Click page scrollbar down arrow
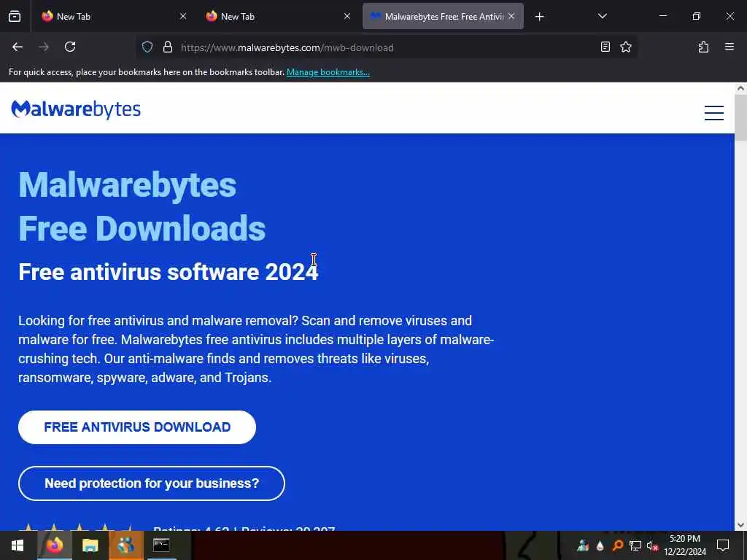Screen dimensions: 747x560 coord(740,525)
